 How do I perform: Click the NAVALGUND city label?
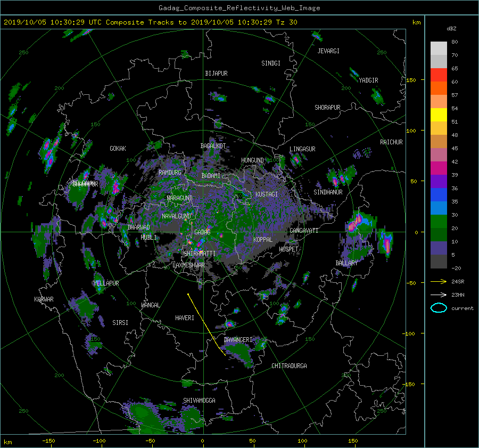point(176,216)
